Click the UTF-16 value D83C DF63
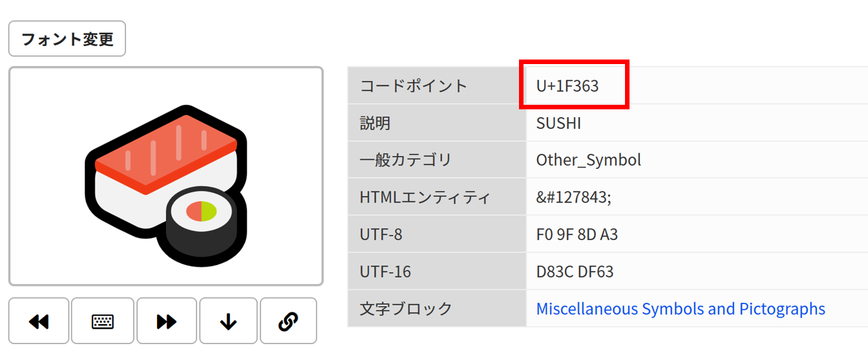This screenshot has width=868, height=361. pos(575,272)
